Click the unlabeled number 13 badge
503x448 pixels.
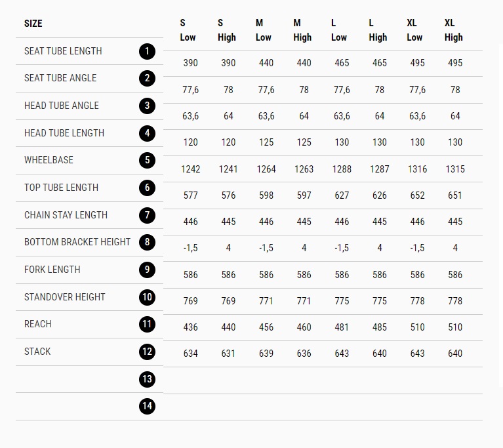click(148, 379)
